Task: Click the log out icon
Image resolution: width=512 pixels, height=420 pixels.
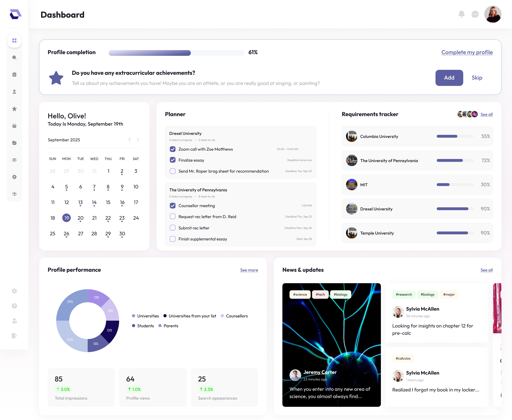Action: (x=14, y=336)
